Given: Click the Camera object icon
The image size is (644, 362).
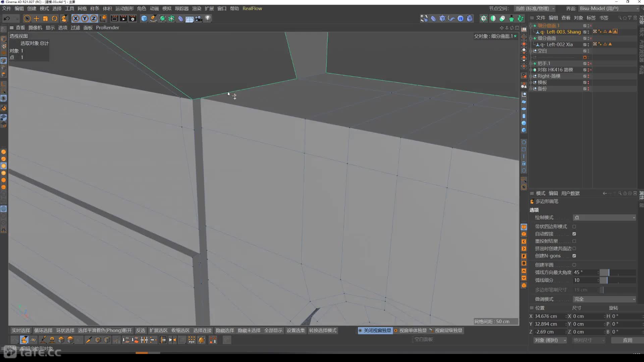Looking at the screenshot, I should (199, 18).
